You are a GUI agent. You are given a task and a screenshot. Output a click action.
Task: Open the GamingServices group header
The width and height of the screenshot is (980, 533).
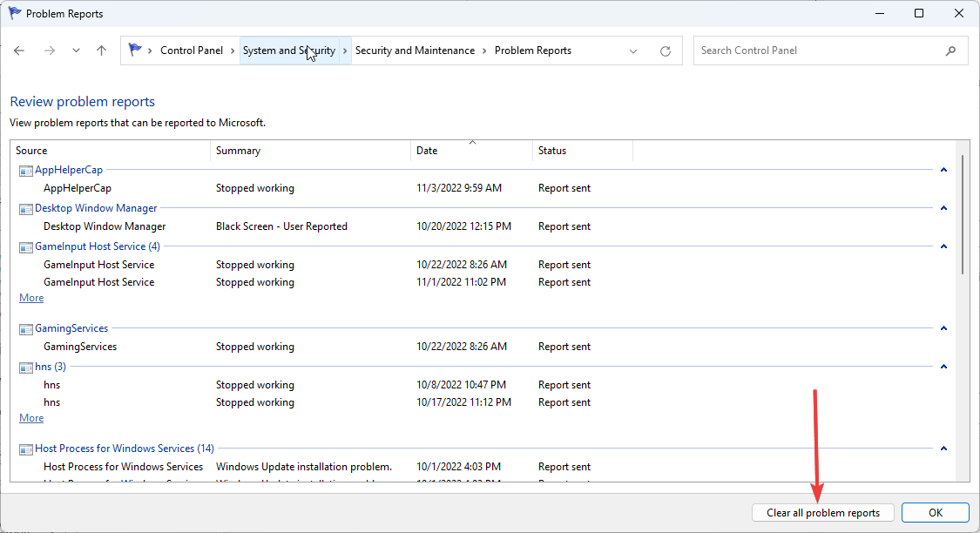(x=71, y=328)
